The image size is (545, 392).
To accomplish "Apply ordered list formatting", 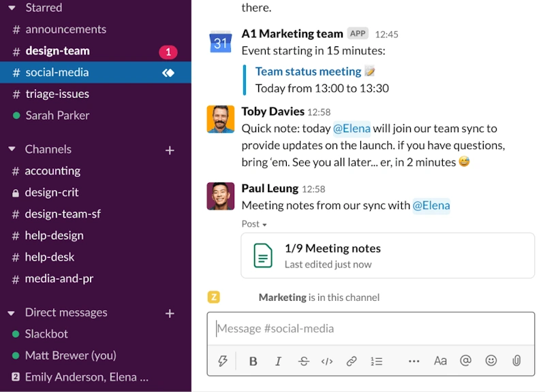I will coord(376,361).
